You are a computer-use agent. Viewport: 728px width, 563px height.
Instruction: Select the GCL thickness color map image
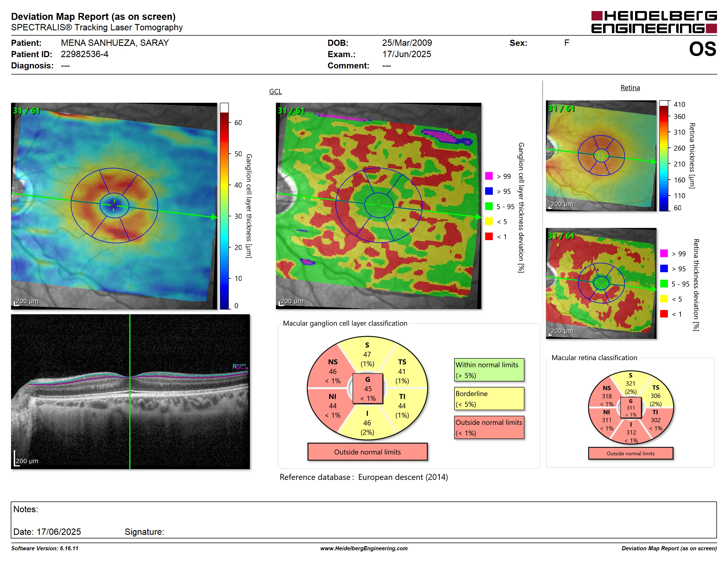tap(114, 206)
